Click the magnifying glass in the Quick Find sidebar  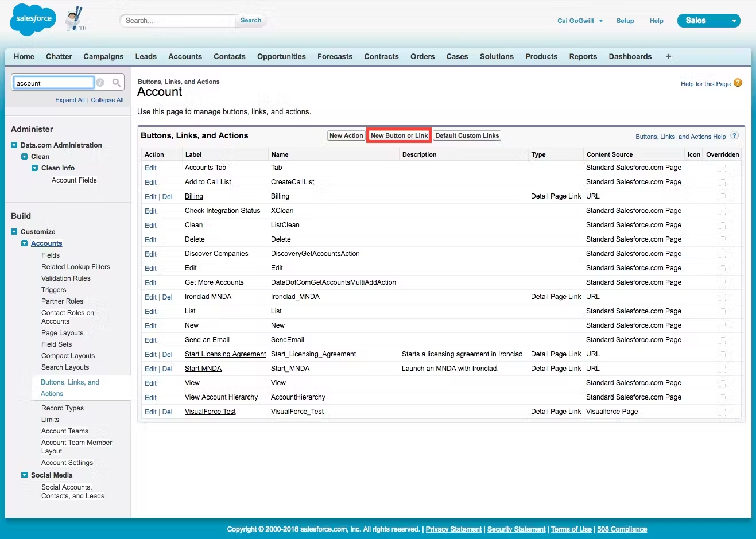[x=115, y=82]
